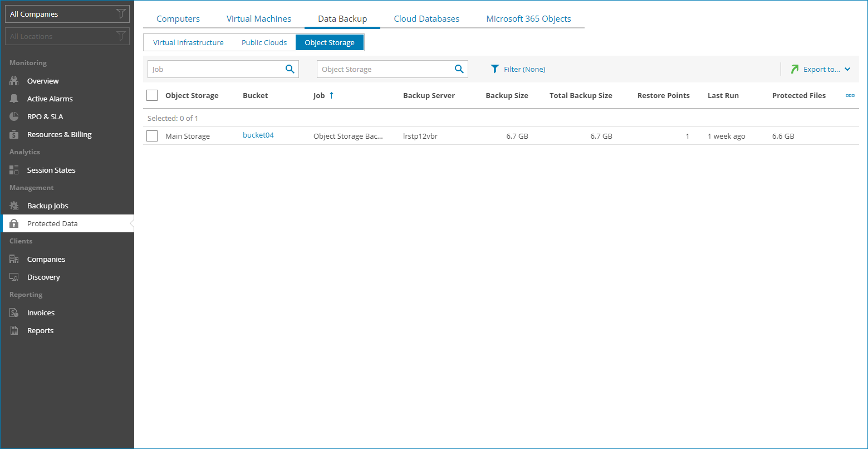The image size is (868, 449).
Task: Click the magnifier in the Job search box
Action: tap(290, 69)
